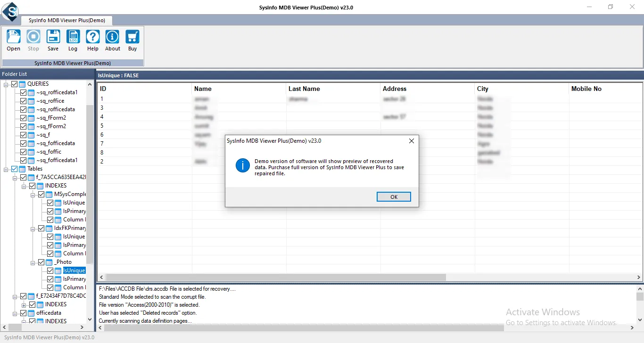The width and height of the screenshot is (644, 343).
Task: Click the Name column header
Action: [x=239, y=89]
